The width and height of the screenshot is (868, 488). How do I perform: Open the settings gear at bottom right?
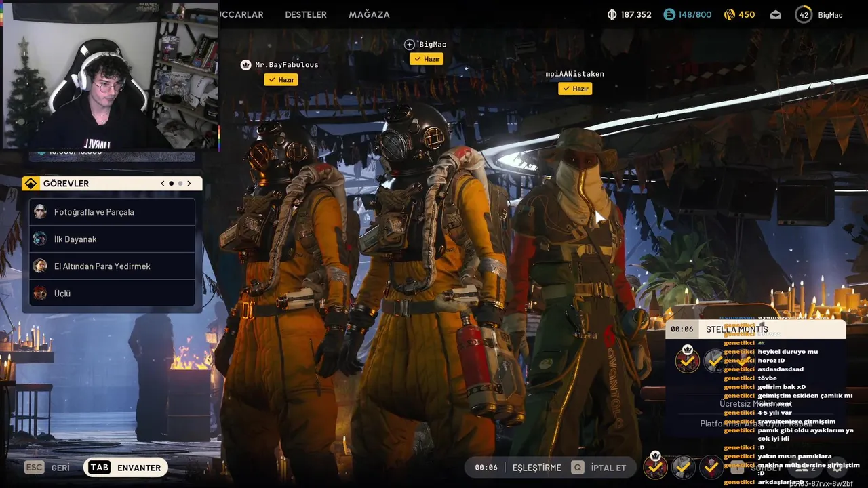coord(837,467)
